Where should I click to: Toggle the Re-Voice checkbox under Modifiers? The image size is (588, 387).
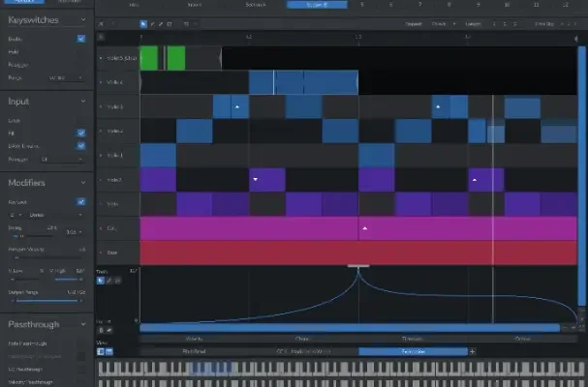(81, 201)
